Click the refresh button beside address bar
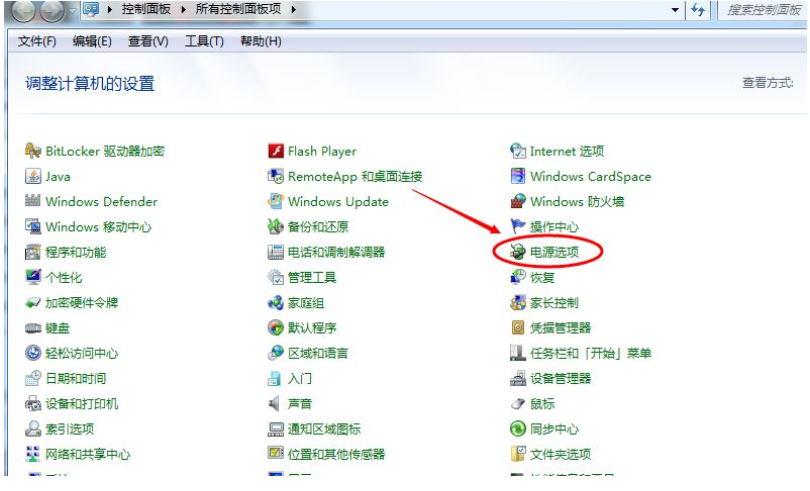This screenshot has height=491, width=810. (698, 10)
